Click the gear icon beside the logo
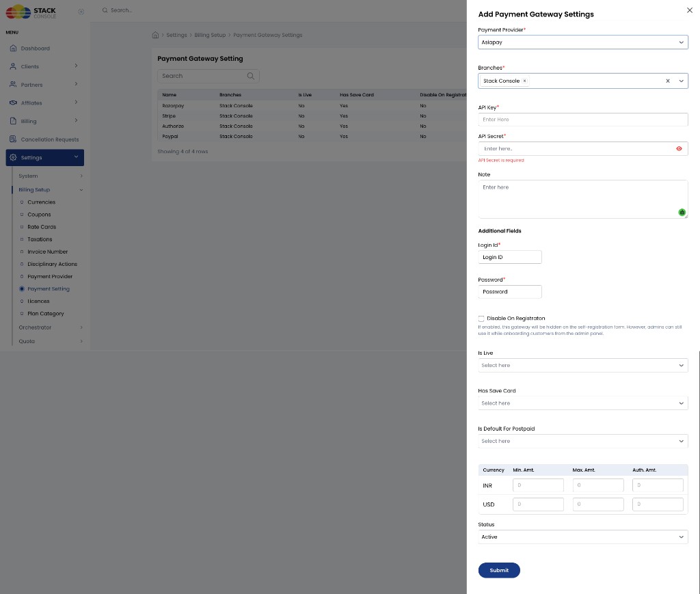 point(81,12)
